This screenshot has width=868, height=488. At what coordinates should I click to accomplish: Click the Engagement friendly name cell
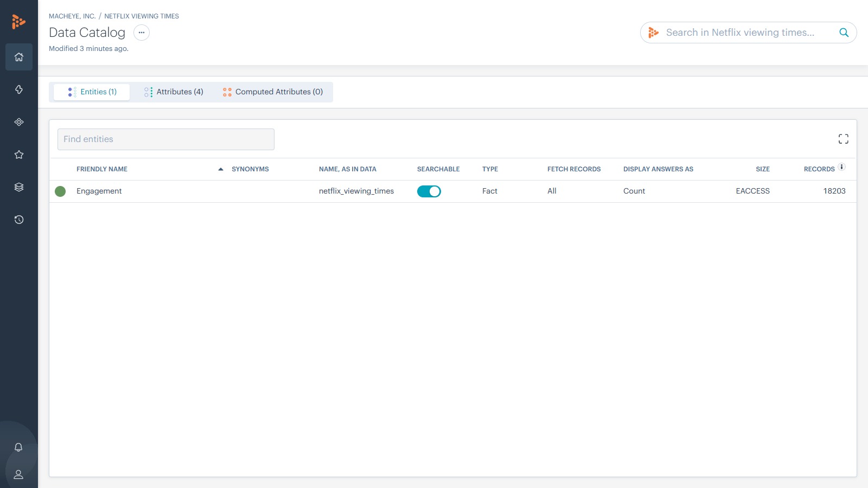[x=99, y=191]
